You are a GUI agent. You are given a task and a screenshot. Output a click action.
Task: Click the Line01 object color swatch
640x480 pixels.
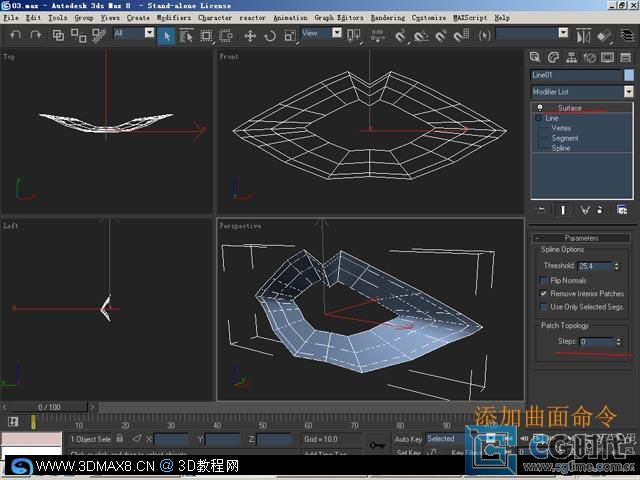629,75
